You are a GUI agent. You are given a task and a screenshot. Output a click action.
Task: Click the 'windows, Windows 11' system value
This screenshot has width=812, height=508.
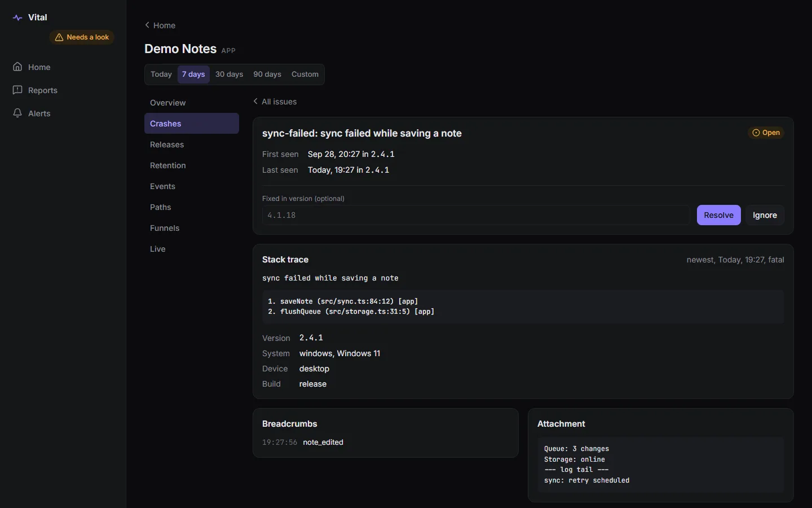point(339,353)
